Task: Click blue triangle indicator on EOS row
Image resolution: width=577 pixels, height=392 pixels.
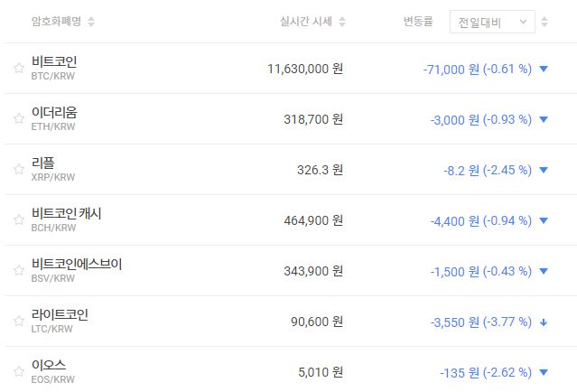Action: [x=544, y=372]
